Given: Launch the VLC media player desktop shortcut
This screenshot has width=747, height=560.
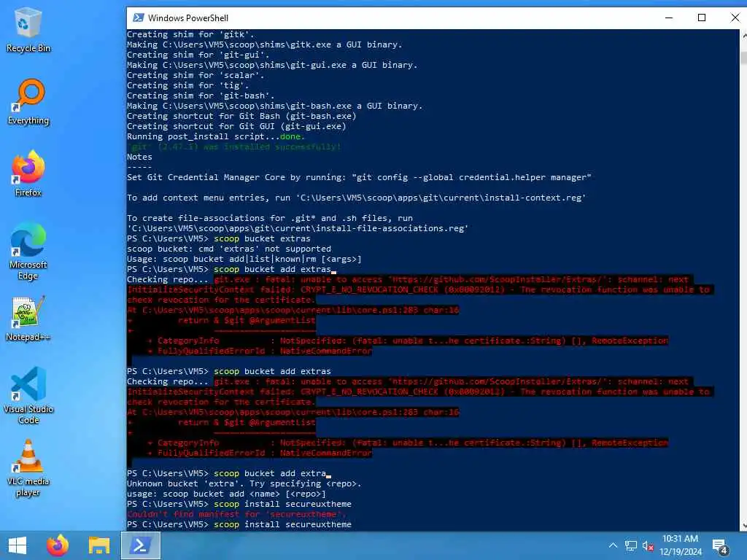Looking at the screenshot, I should point(28,468).
